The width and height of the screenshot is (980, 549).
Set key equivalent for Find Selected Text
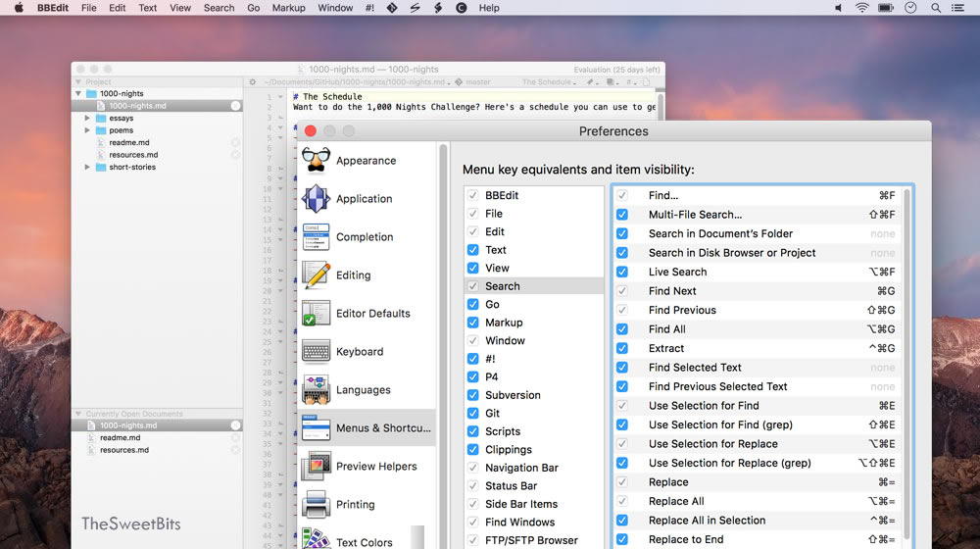[x=882, y=368]
